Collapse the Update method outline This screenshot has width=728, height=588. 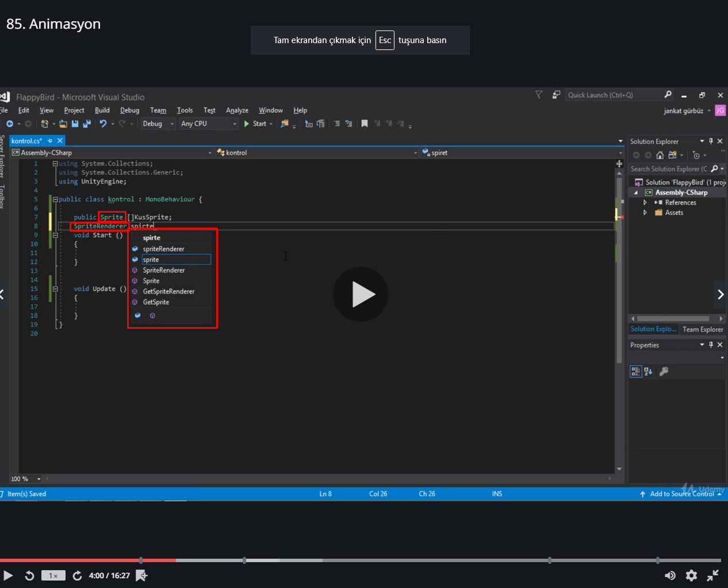(x=55, y=289)
